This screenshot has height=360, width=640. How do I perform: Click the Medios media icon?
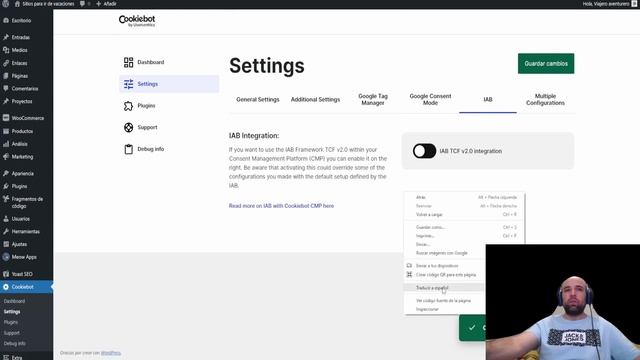[6, 50]
